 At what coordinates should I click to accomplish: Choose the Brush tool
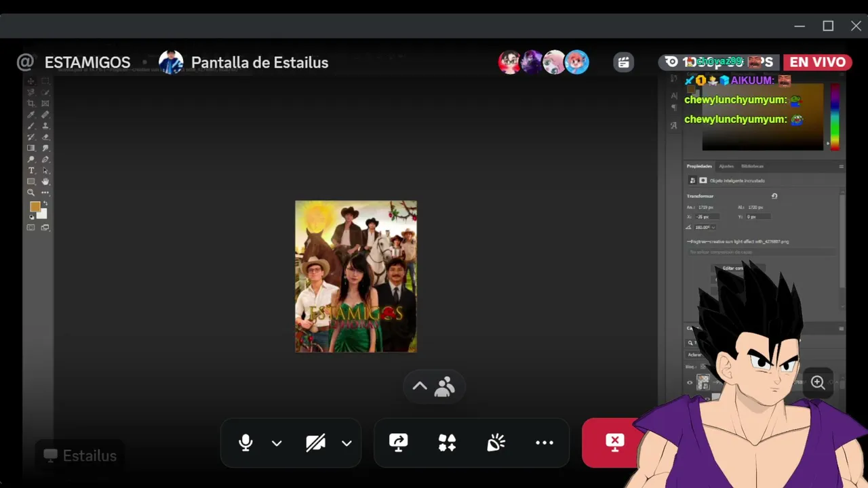point(31,126)
